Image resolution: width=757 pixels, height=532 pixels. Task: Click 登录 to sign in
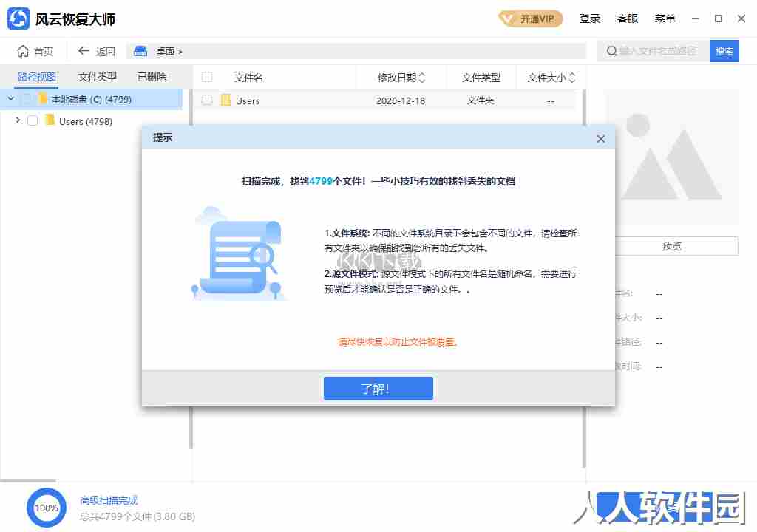click(589, 18)
